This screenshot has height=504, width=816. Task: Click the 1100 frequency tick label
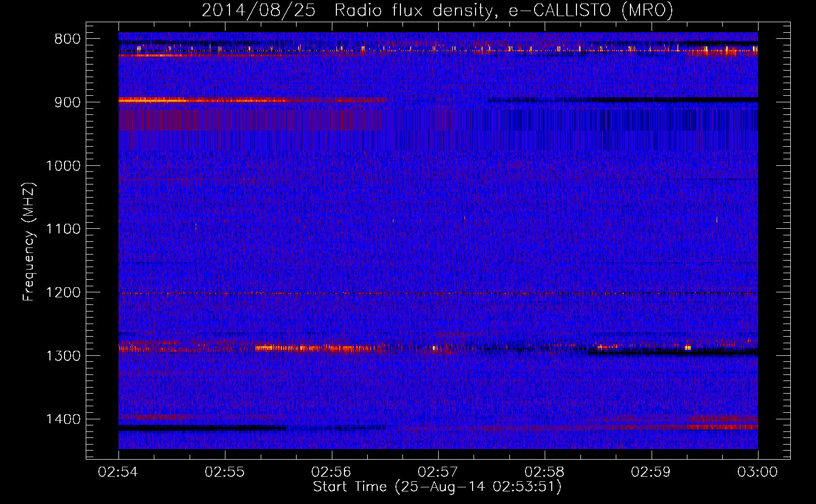pyautogui.click(x=63, y=229)
